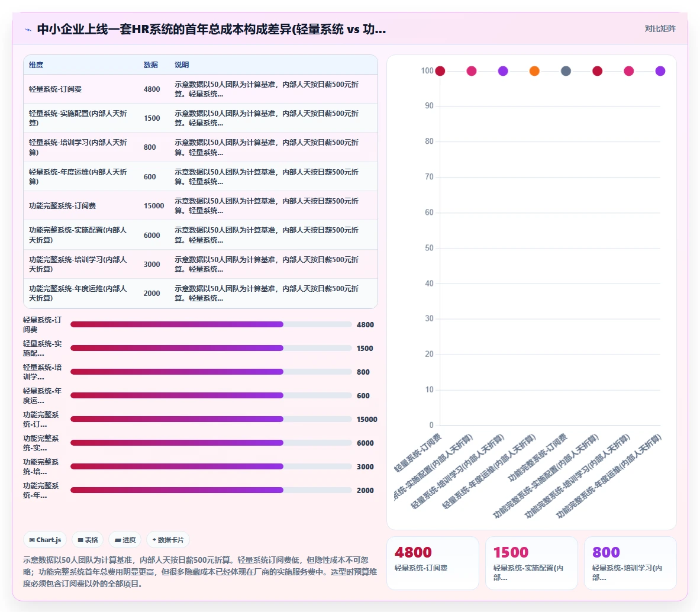The height and width of the screenshot is (612, 700).
Task: Click x-axis label 轻量系统-订阅费 in chart
Action: (x=418, y=453)
